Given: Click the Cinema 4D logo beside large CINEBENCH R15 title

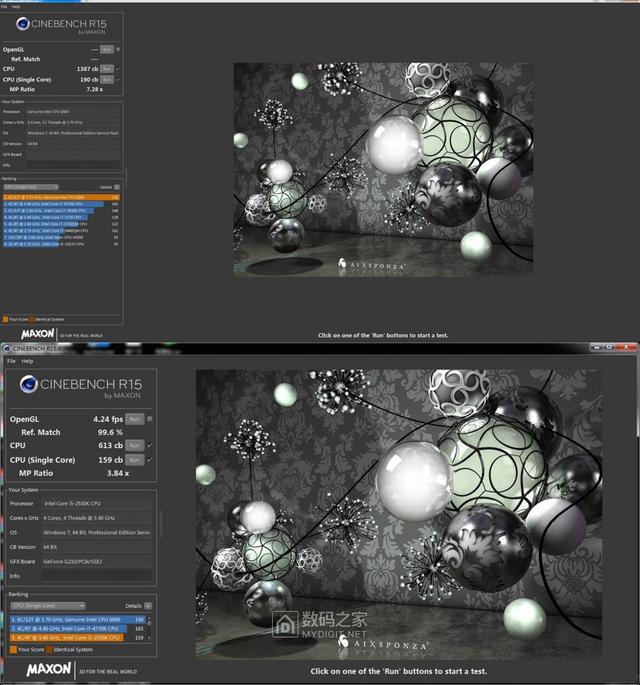Looking at the screenshot, I should coord(29,384).
